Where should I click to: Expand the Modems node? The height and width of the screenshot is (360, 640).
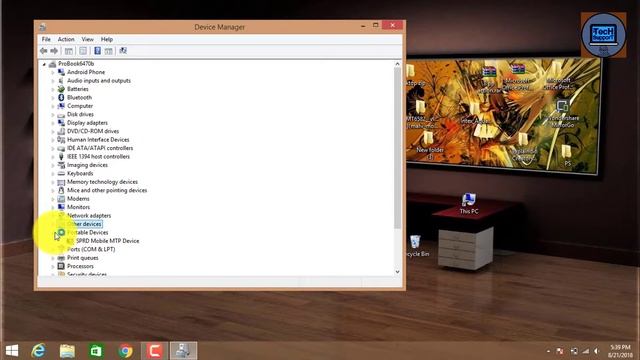[x=53, y=199]
